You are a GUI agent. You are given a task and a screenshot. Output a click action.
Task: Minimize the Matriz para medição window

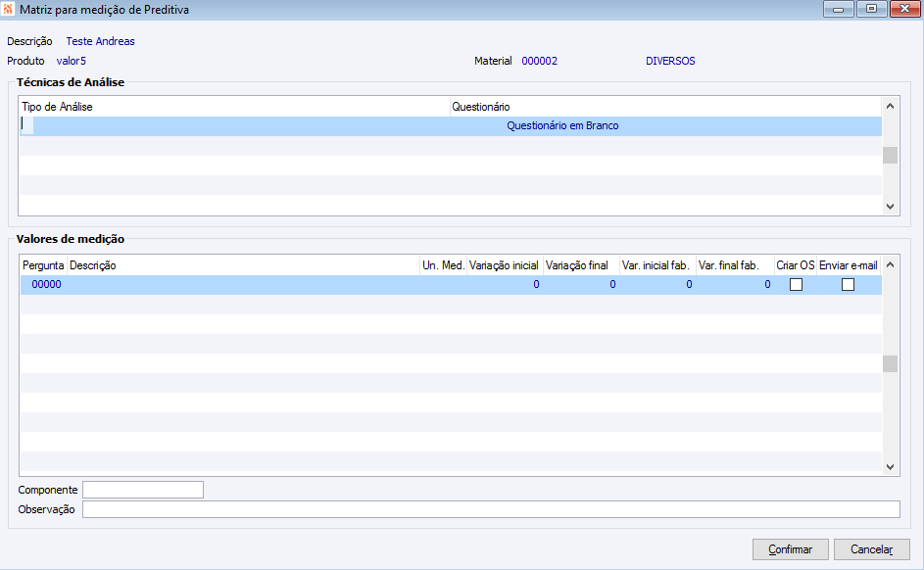(x=838, y=9)
